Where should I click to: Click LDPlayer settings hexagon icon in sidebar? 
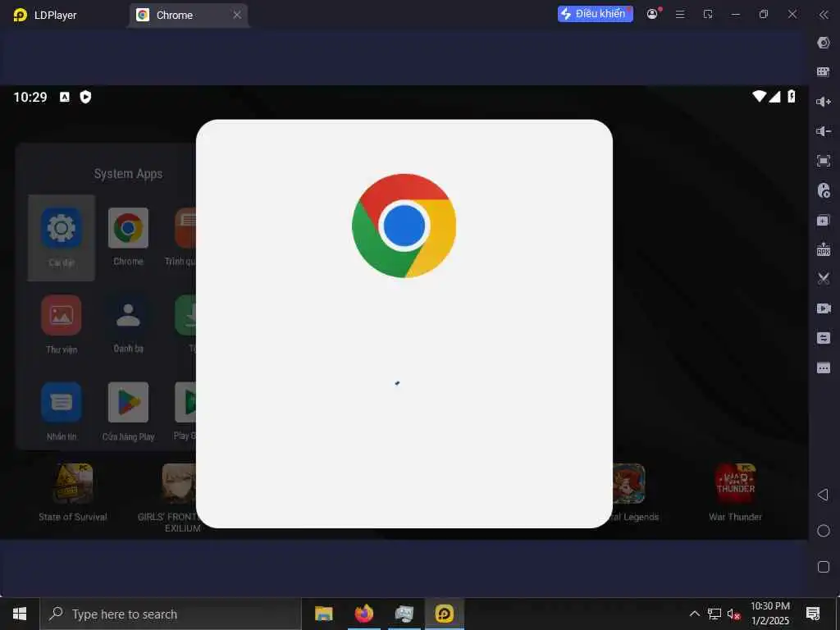point(824,43)
